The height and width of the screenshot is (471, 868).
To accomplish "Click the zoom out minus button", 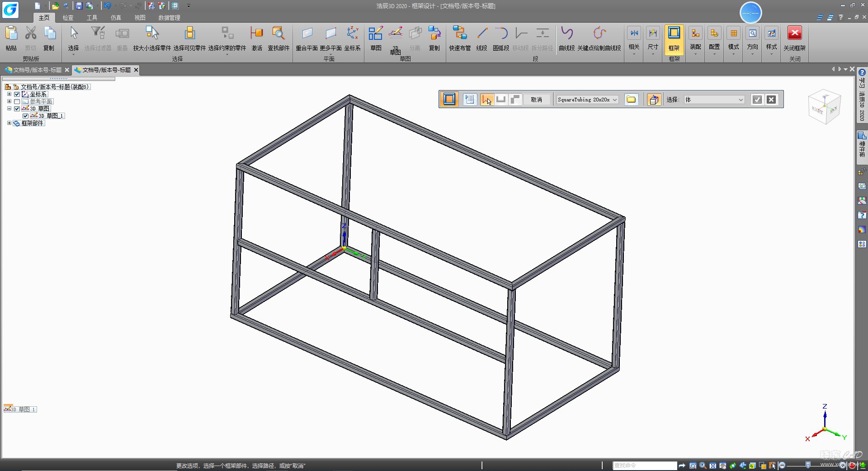I will pos(782,465).
